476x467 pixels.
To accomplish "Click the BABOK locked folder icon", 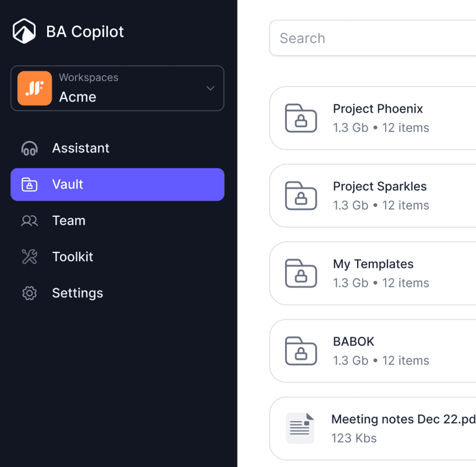I will pos(301,351).
